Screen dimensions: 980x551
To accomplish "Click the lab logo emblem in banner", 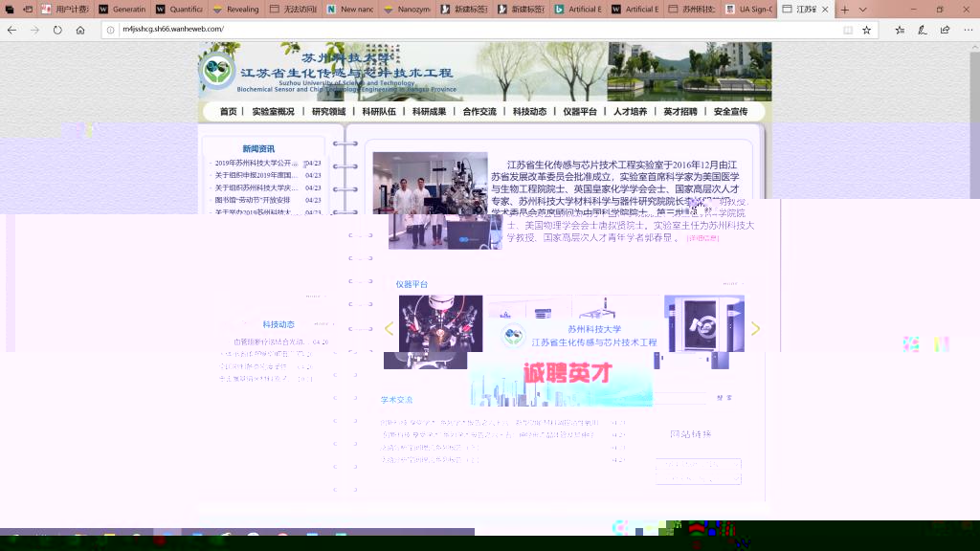I will pos(217,70).
